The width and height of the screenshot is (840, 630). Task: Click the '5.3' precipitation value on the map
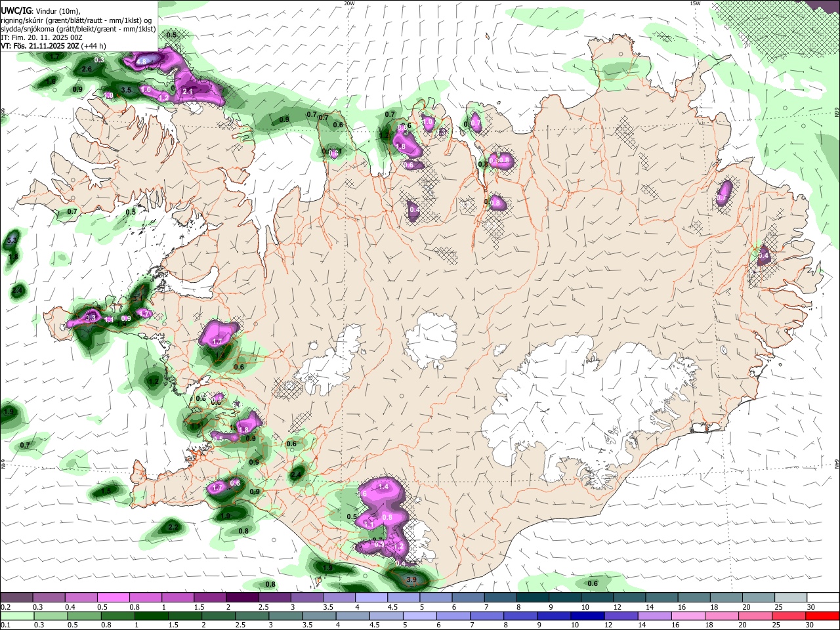click(11, 241)
